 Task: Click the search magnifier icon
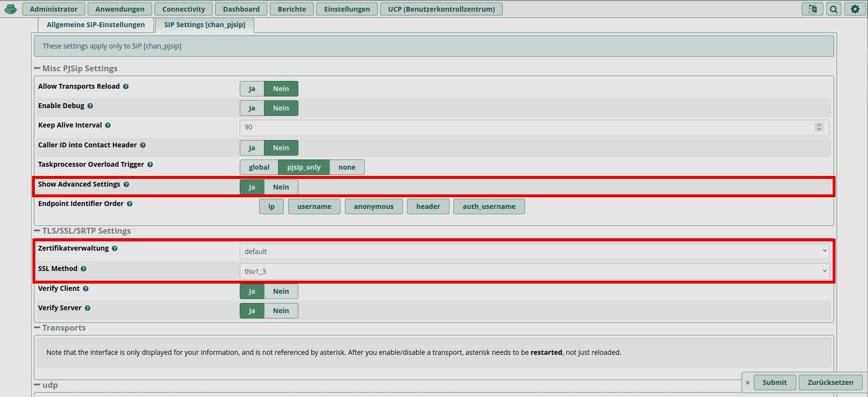834,9
